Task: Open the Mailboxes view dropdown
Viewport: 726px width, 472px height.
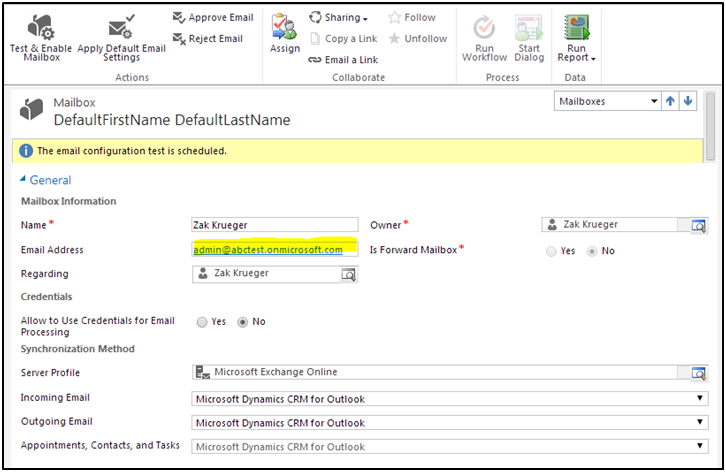Action: [607, 101]
